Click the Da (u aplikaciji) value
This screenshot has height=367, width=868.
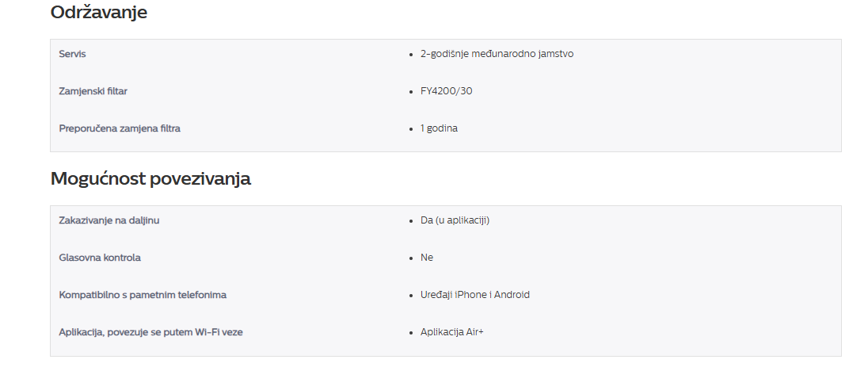pyautogui.click(x=455, y=220)
